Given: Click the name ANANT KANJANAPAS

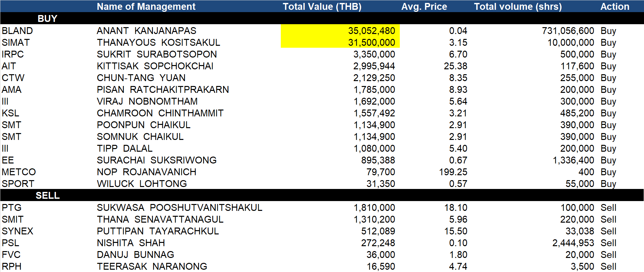Looking at the screenshot, I should 146,31.
